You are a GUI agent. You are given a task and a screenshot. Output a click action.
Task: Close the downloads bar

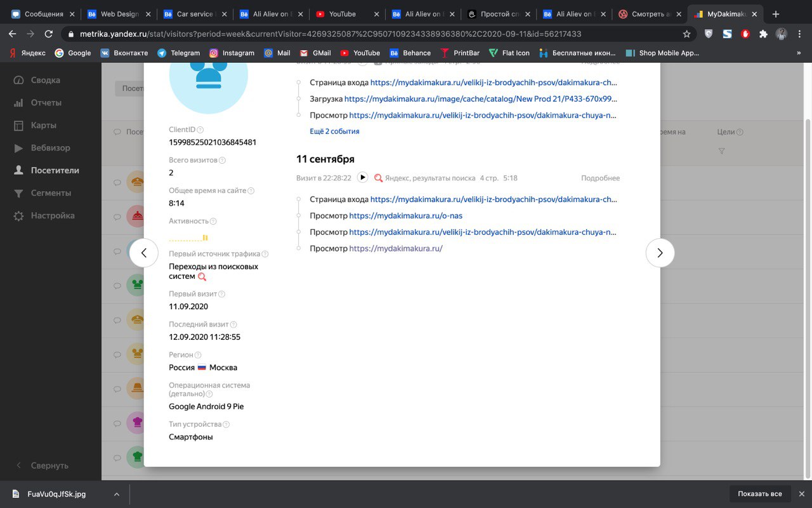point(801,494)
